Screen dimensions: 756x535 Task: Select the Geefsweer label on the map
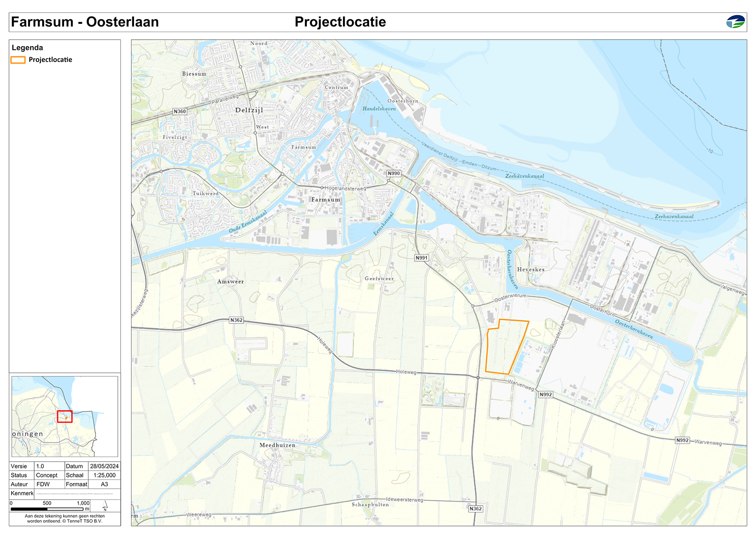pyautogui.click(x=379, y=278)
